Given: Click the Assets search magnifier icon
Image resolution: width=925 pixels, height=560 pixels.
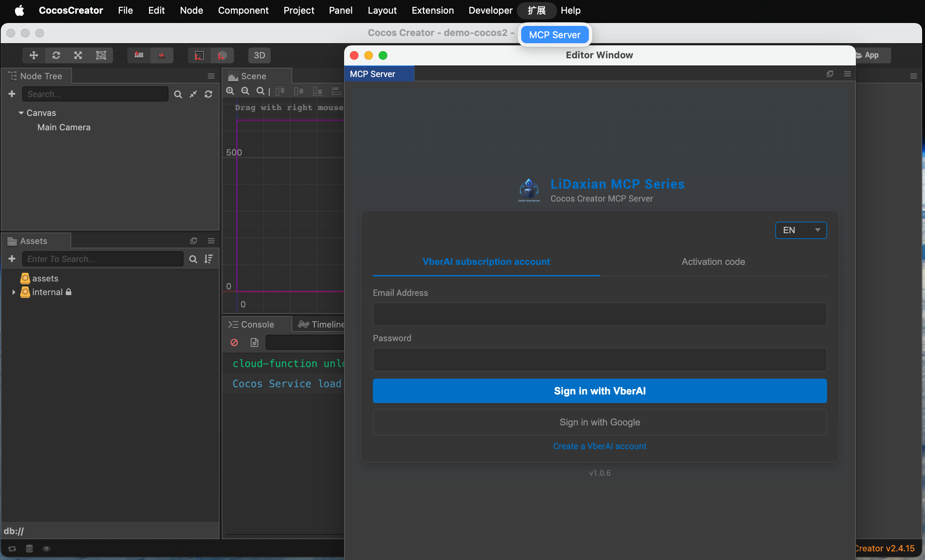Looking at the screenshot, I should [193, 259].
